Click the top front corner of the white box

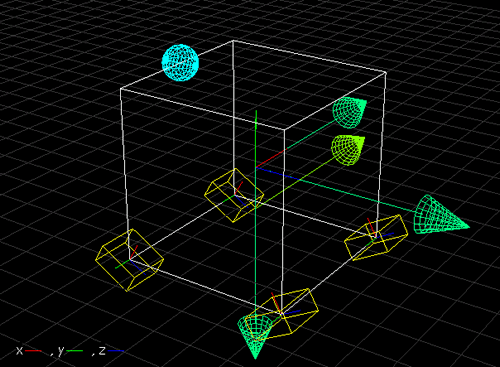coord(284,129)
